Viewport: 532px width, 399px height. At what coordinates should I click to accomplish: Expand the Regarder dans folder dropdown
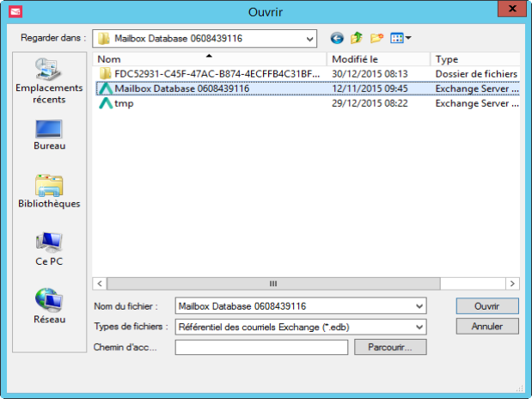click(309, 39)
